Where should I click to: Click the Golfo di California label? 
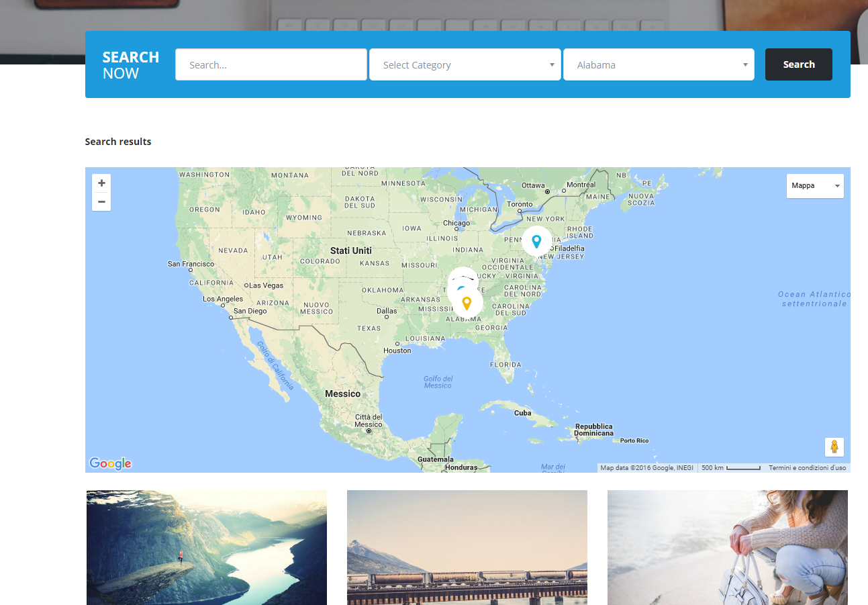point(275,365)
